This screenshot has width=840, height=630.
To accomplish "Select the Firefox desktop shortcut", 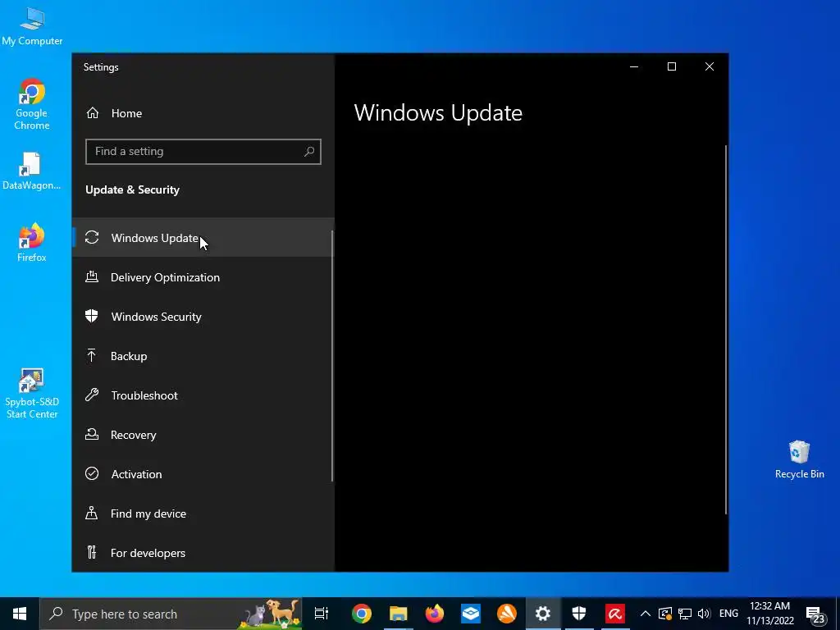I will coord(32,243).
